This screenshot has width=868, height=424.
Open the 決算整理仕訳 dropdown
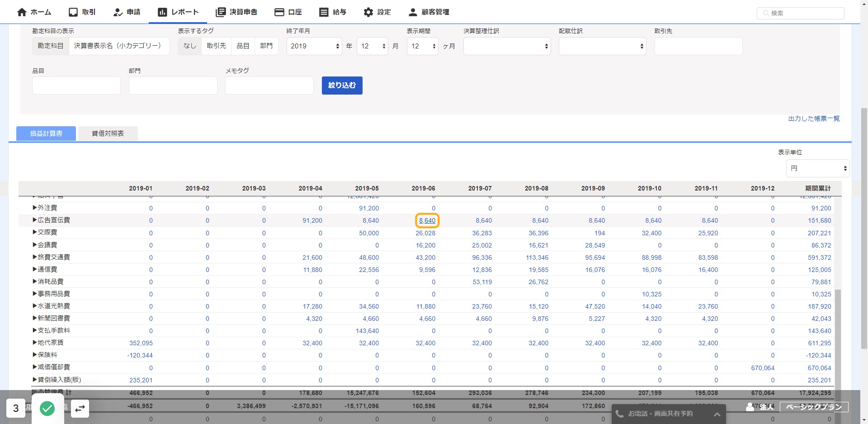507,46
